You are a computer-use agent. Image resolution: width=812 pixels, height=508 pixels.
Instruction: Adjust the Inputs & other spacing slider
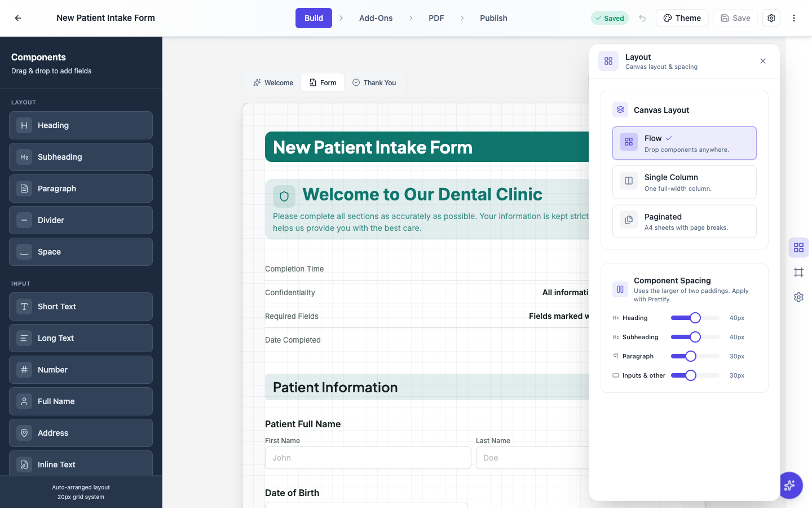click(x=695, y=375)
